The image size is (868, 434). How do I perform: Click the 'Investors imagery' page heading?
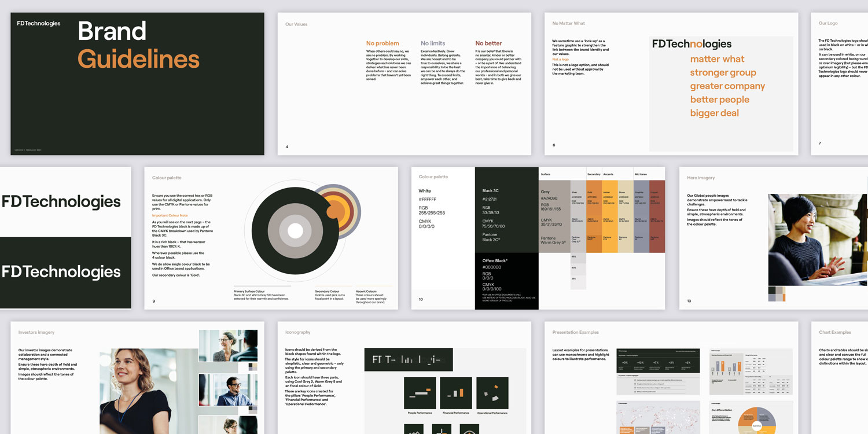36,333
